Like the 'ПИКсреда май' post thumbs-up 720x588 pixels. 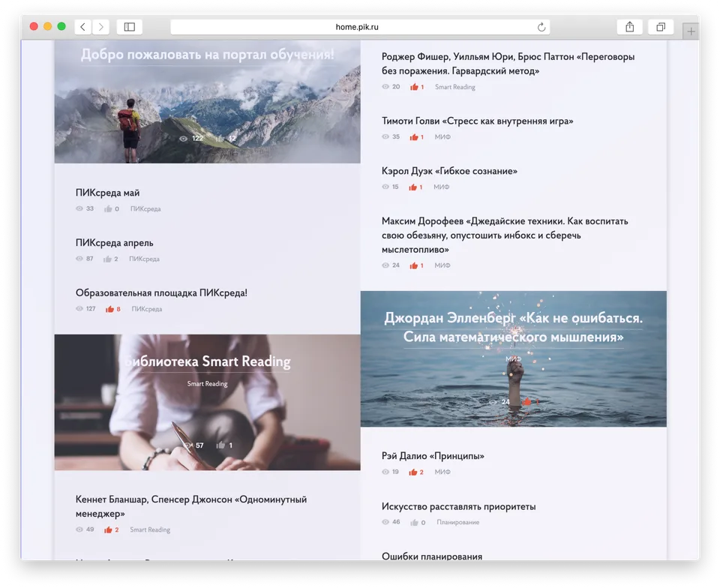[x=108, y=209]
